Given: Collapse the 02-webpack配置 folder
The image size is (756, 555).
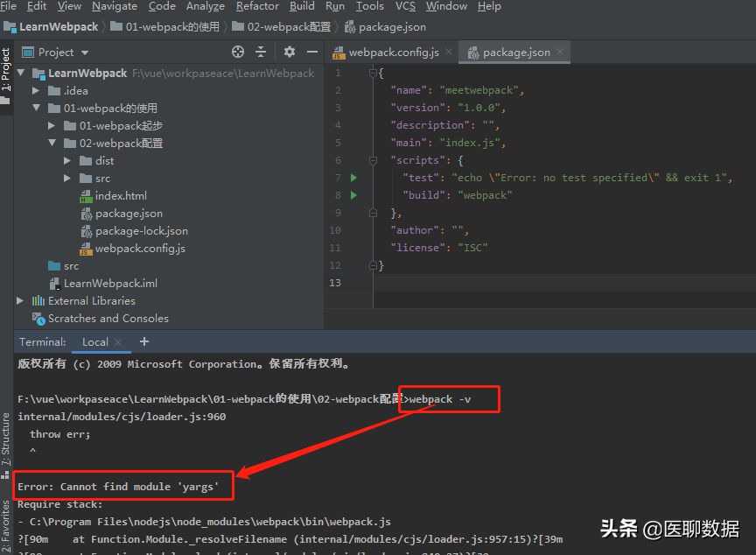Looking at the screenshot, I should point(52,144).
